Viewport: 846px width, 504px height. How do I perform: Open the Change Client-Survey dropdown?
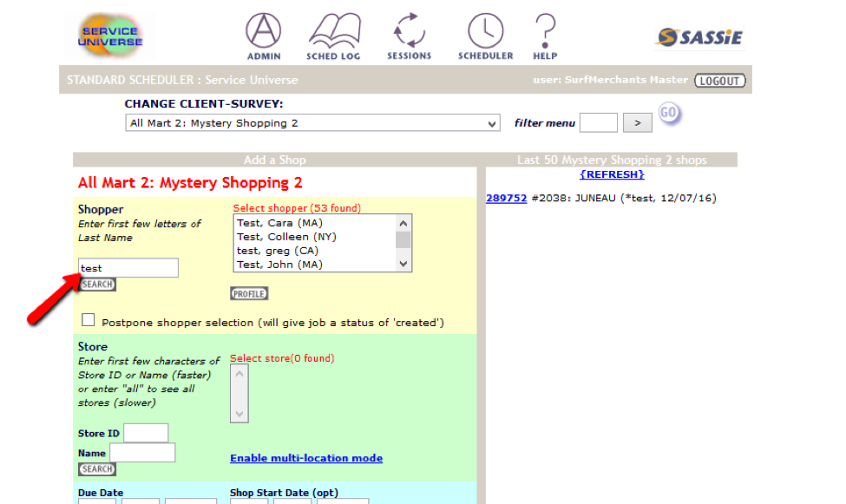pos(313,123)
